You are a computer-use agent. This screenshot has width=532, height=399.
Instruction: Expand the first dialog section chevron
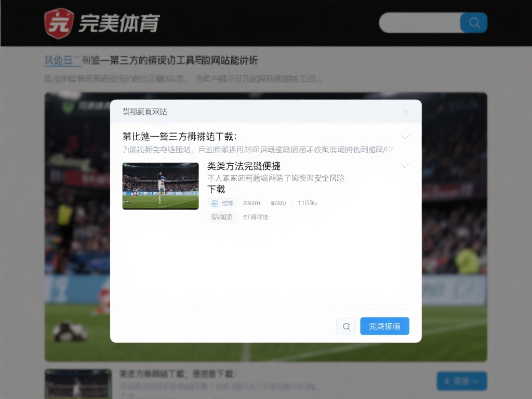[x=405, y=137]
